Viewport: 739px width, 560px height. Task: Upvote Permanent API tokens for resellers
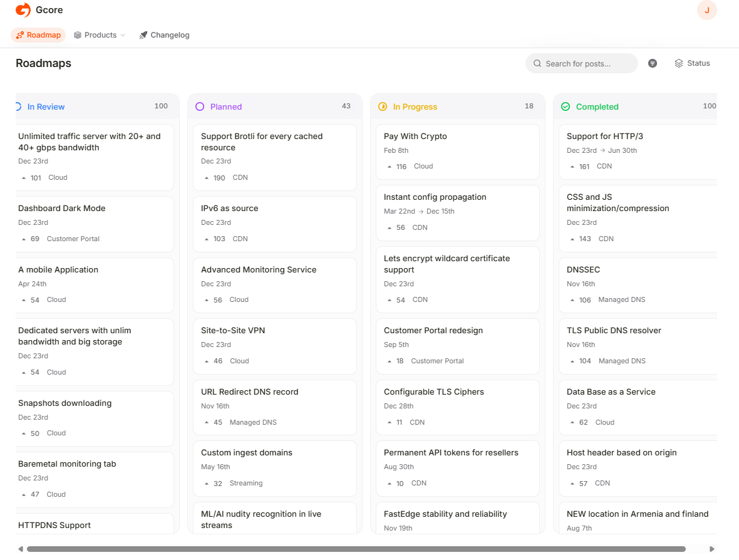point(395,483)
